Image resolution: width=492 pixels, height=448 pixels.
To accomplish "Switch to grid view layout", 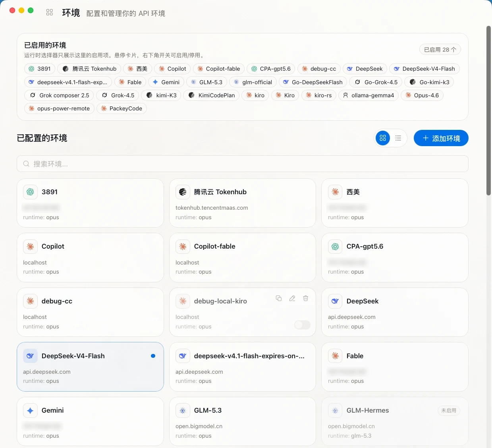I will point(383,138).
